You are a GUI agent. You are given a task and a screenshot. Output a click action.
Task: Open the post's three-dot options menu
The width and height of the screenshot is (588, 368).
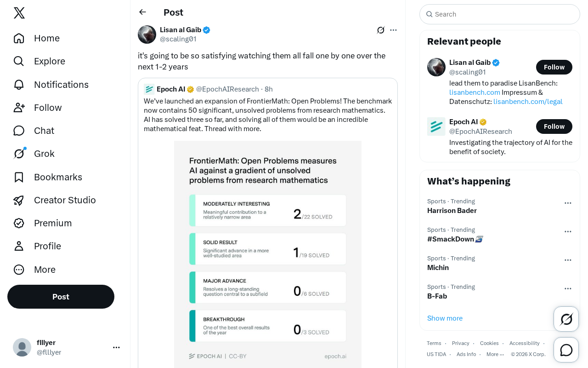(x=393, y=30)
